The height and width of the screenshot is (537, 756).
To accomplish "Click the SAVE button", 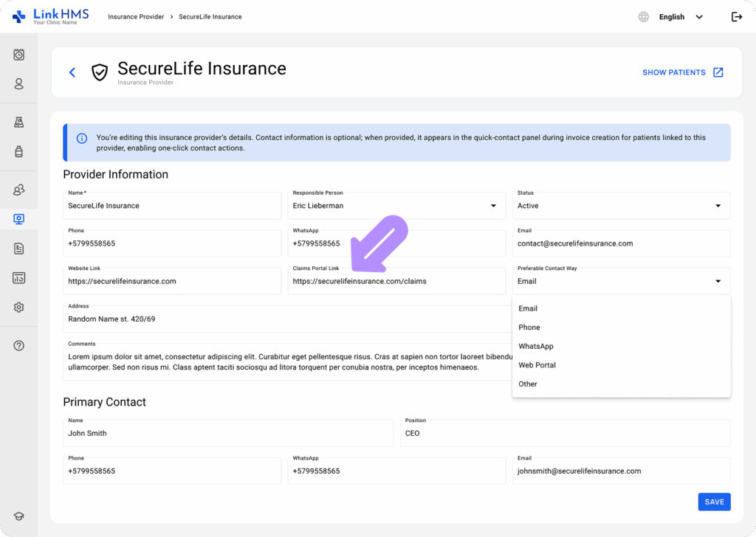I will pos(713,501).
